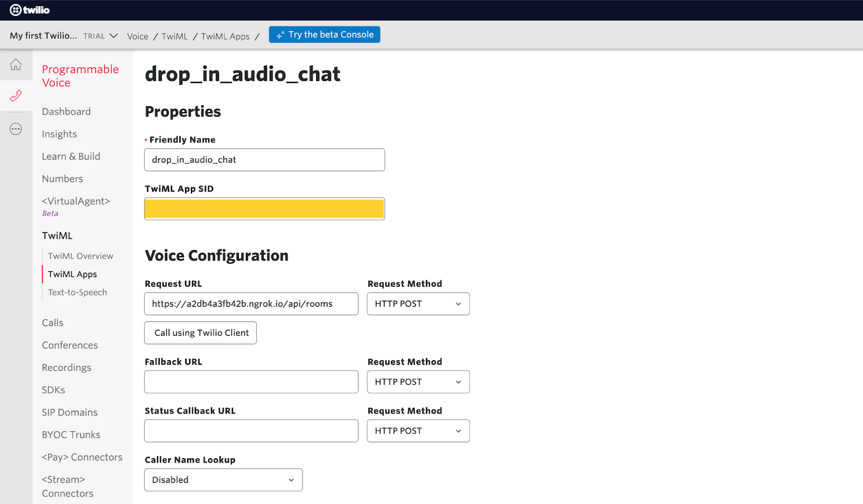Click the Voice Configuration heading

217,256
